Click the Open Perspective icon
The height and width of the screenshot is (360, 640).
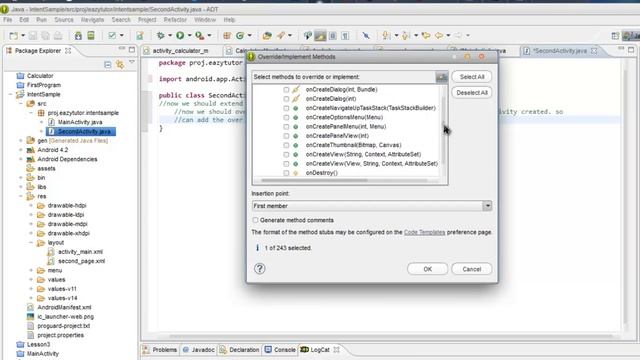[x=615, y=36]
